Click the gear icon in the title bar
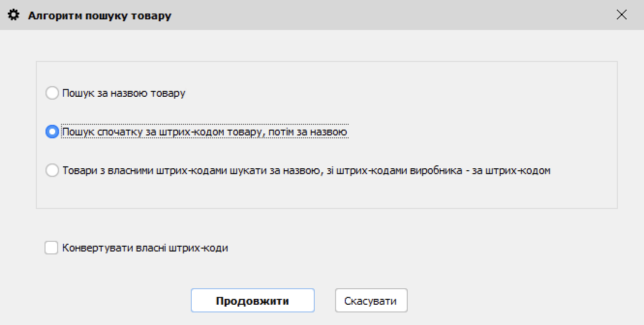 tap(14, 15)
